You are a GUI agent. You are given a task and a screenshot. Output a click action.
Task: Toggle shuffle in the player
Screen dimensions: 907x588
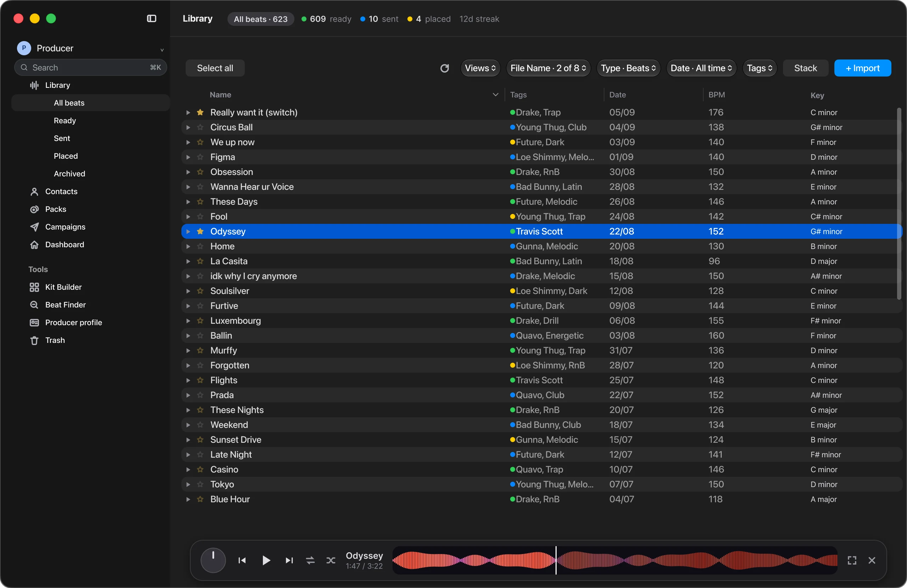pyautogui.click(x=331, y=560)
